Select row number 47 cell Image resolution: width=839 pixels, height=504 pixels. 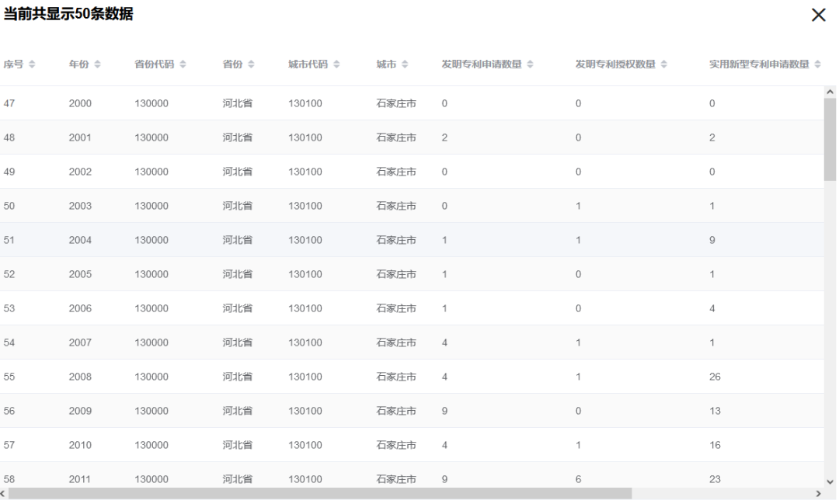tap(9, 103)
